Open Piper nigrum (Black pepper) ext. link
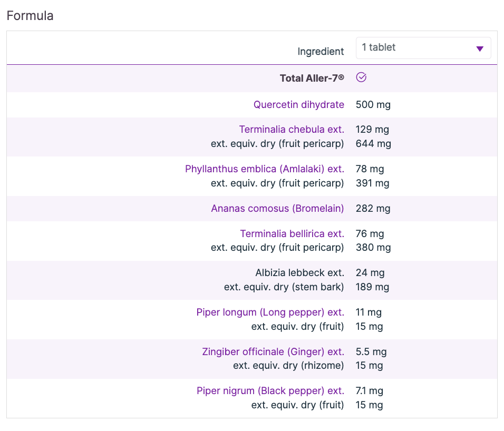 270,391
